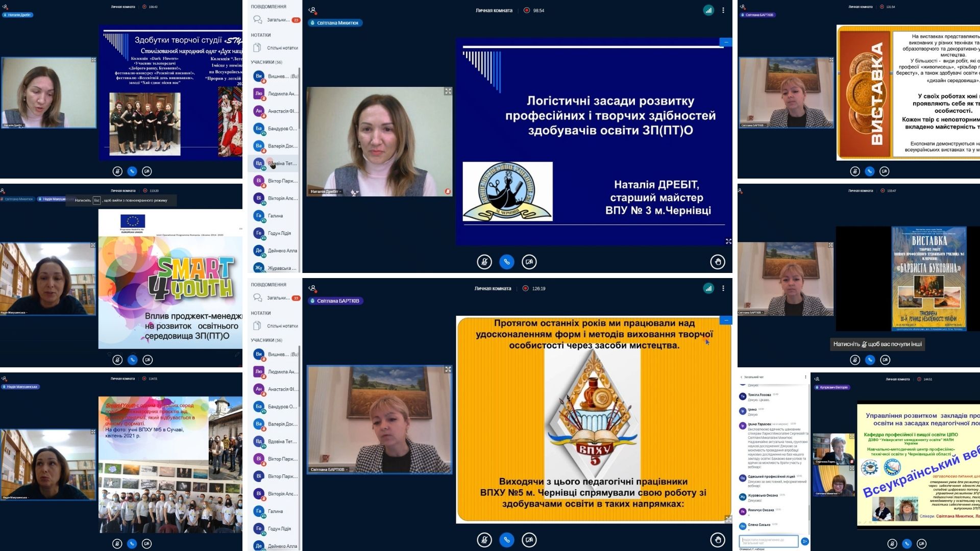The height and width of the screenshot is (551, 980).
Task: Select the Наталія Дребіт webcam in the 98:54 window
Action: click(x=379, y=141)
